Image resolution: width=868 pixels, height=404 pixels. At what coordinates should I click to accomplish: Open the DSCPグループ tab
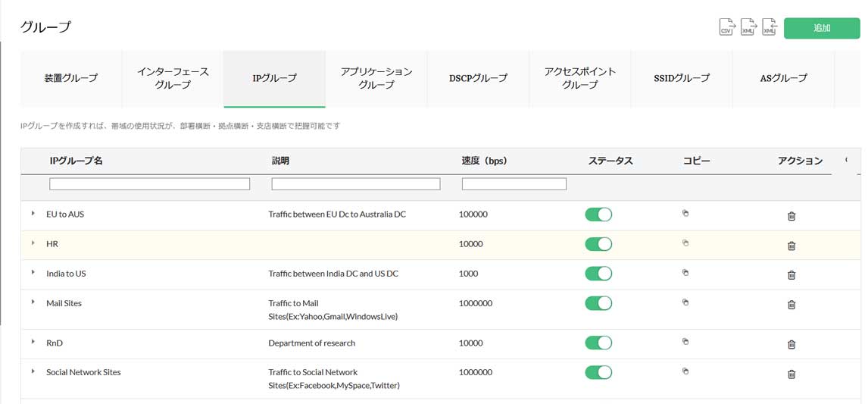pyautogui.click(x=478, y=78)
